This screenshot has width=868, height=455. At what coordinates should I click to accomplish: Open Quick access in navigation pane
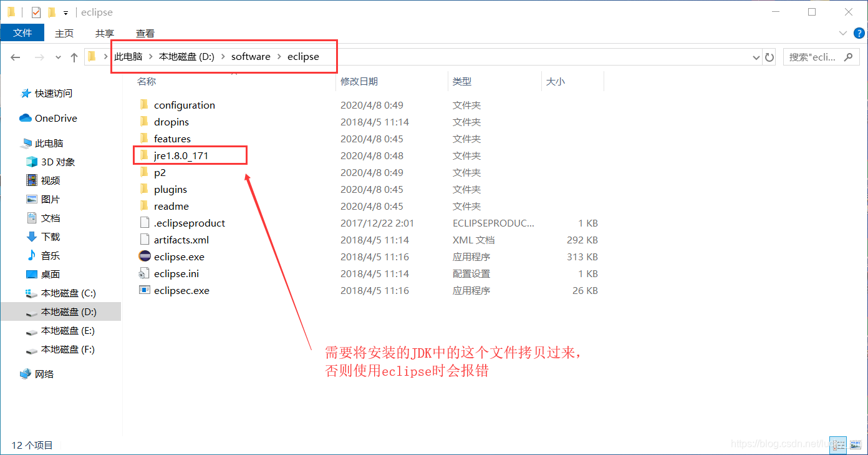pyautogui.click(x=47, y=93)
